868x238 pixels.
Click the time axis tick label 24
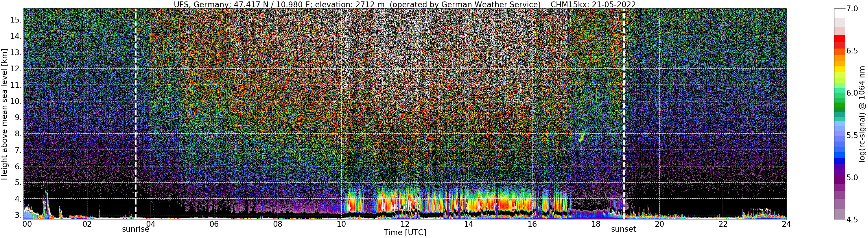(x=786, y=224)
